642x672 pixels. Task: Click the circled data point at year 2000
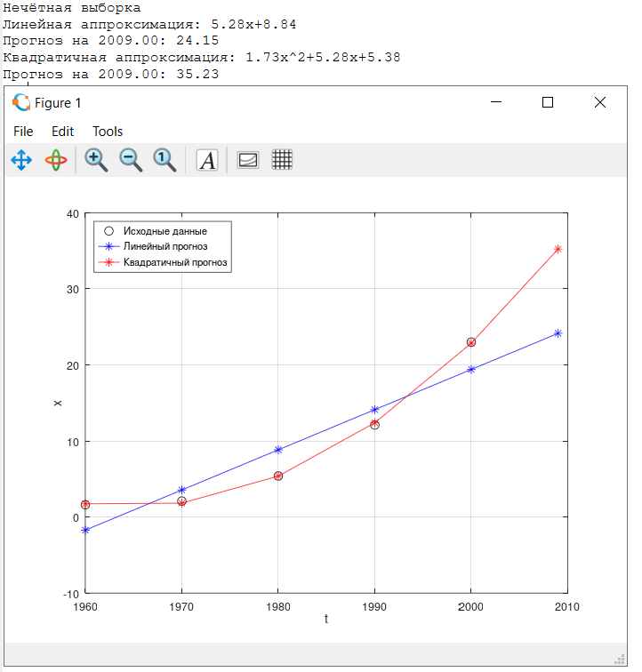[x=471, y=342]
